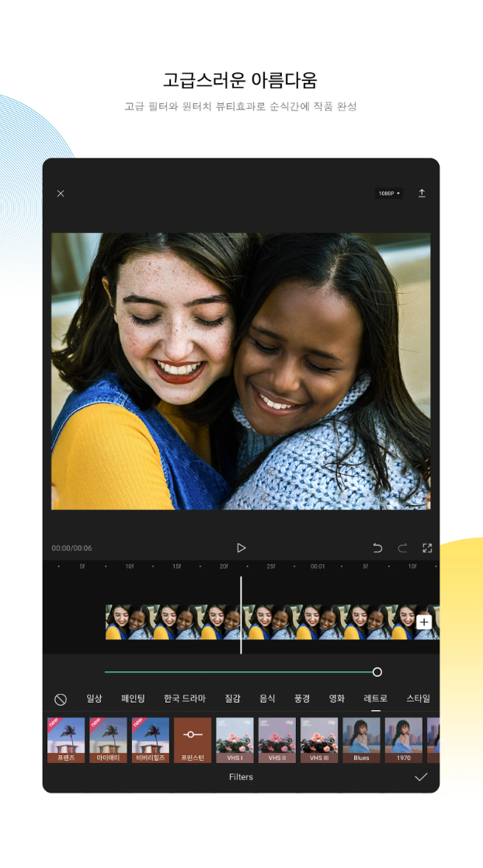The image size is (483, 868).
Task: Apply the Blues filter
Action: [x=361, y=740]
